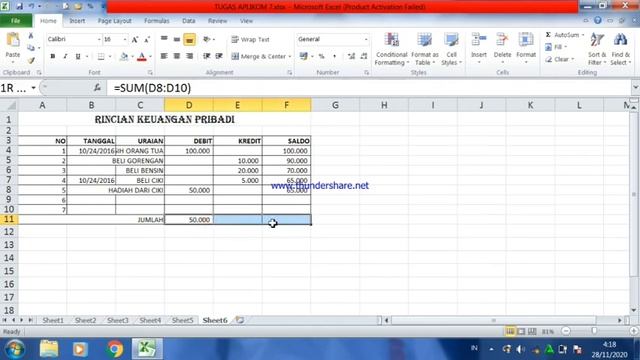Switch to Page Layout view icon
Image resolution: width=640 pixels, height=360 pixels.
click(x=521, y=332)
